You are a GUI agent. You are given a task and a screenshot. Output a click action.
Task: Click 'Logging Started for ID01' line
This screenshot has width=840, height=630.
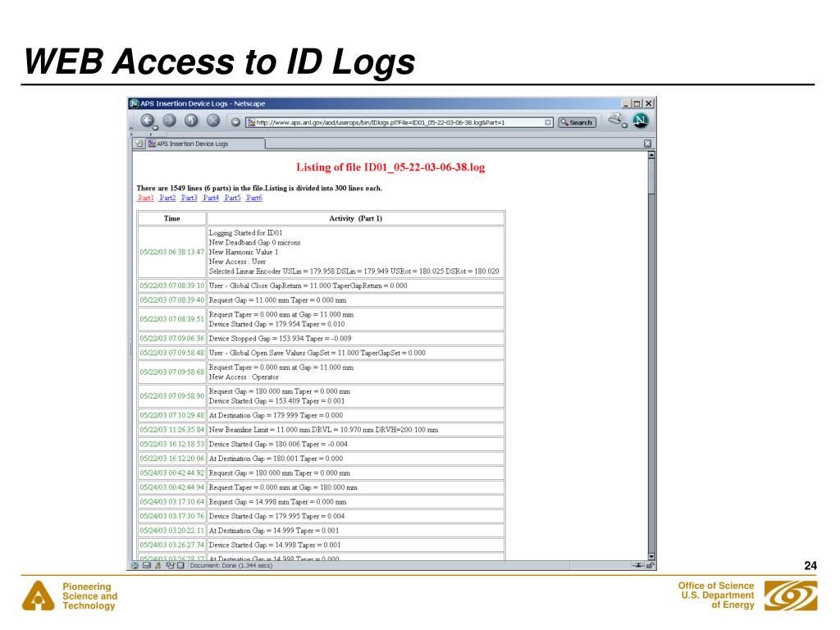coord(245,232)
